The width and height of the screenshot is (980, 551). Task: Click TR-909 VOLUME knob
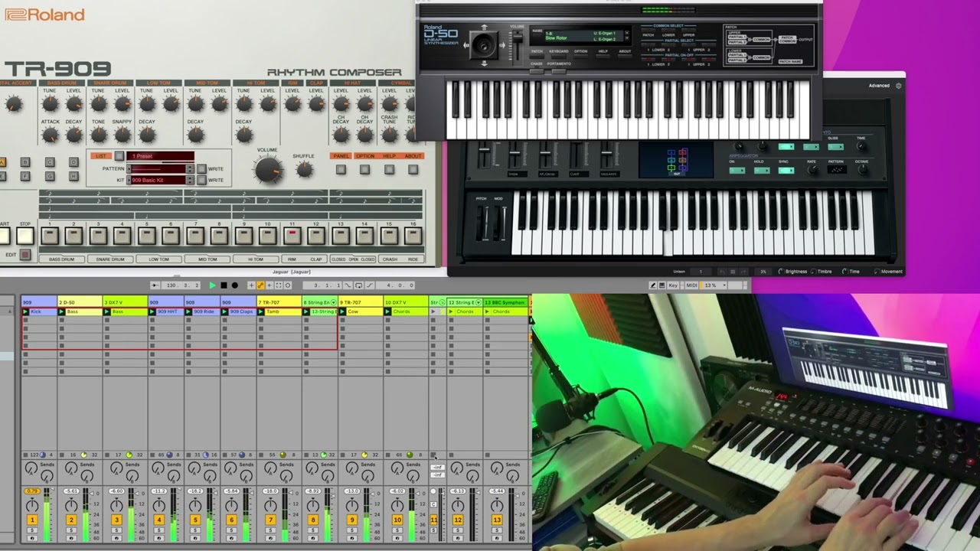coord(268,169)
